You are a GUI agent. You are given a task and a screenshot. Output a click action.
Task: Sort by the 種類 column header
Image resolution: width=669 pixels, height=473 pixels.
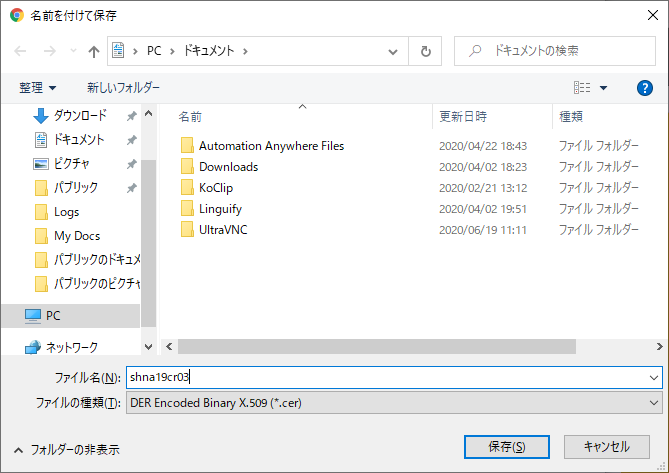pos(571,116)
